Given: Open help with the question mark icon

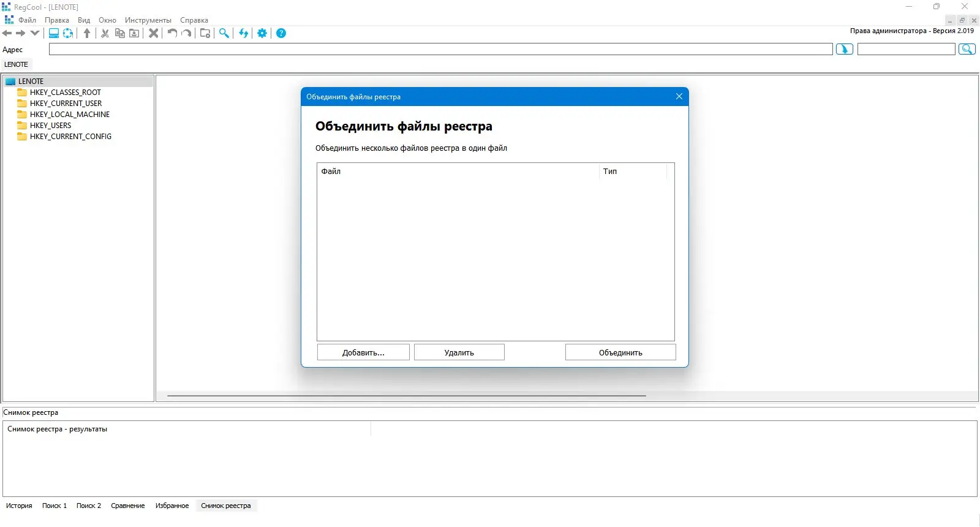Looking at the screenshot, I should 281,33.
